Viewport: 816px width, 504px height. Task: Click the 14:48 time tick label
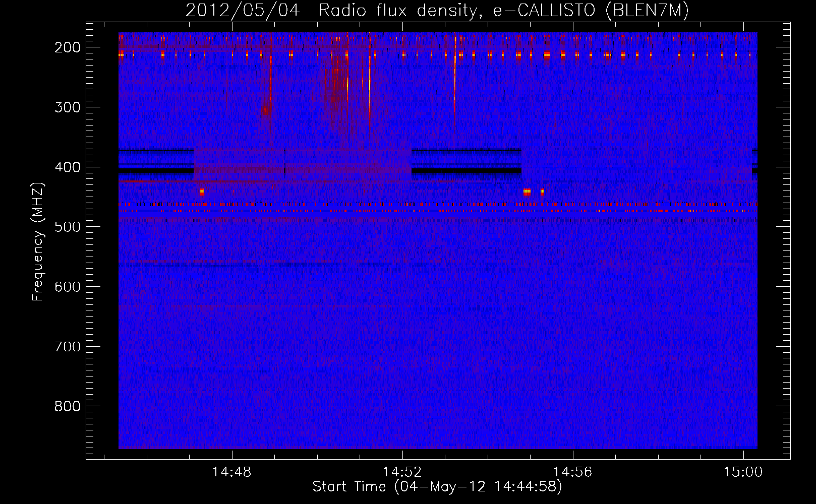pos(232,472)
